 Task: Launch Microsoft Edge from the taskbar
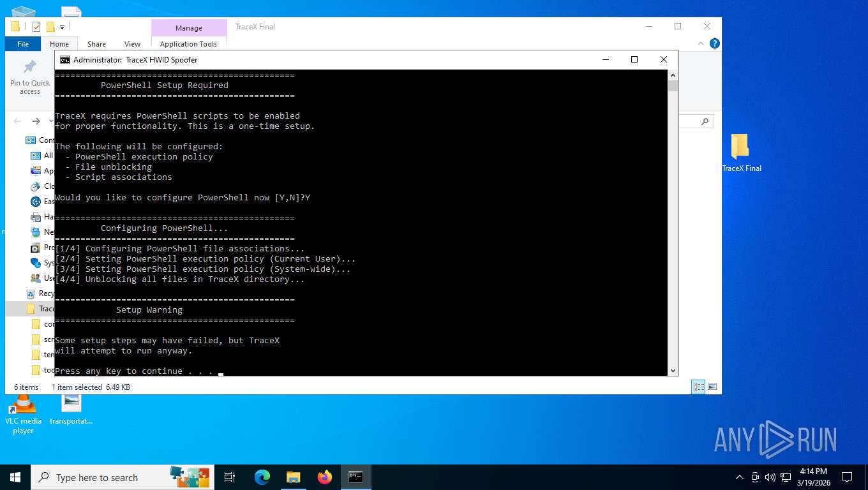(262, 477)
